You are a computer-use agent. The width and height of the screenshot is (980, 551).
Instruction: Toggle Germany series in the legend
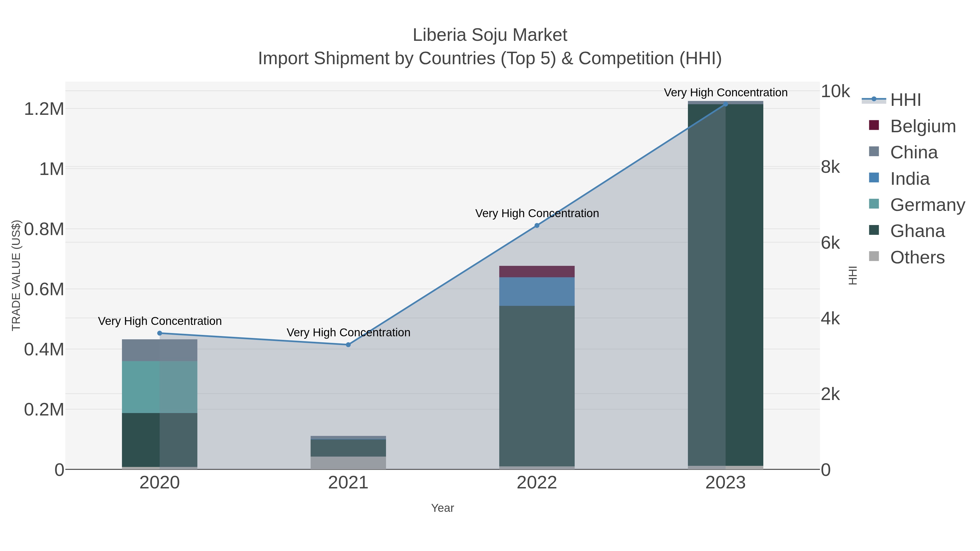917,205
